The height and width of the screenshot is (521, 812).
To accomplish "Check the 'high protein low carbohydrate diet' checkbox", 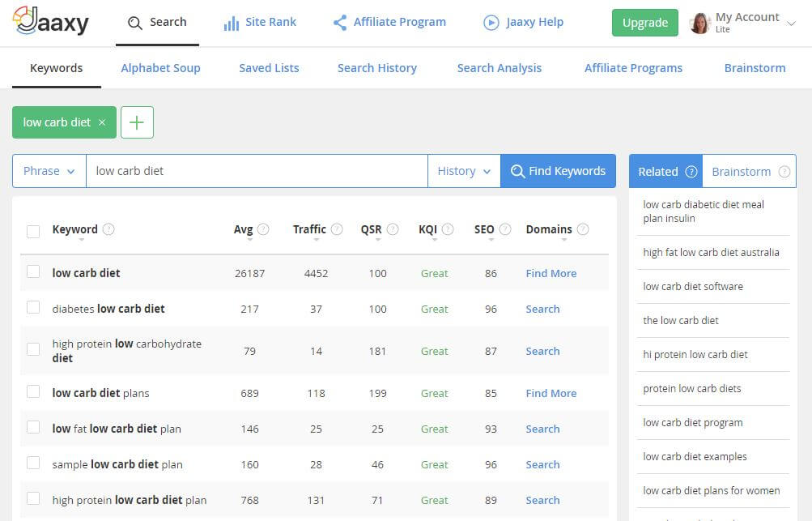I will [x=33, y=349].
